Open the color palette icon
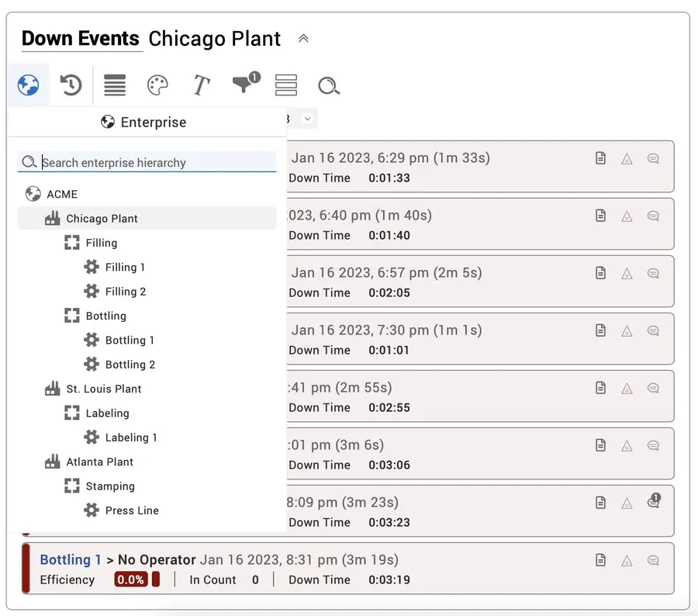698x616 pixels. (157, 85)
